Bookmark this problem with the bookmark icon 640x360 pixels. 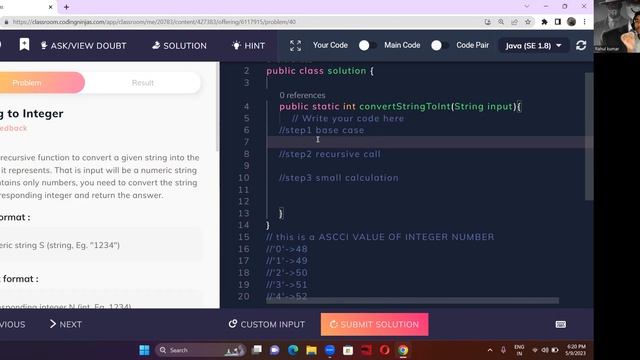[x=24, y=45]
